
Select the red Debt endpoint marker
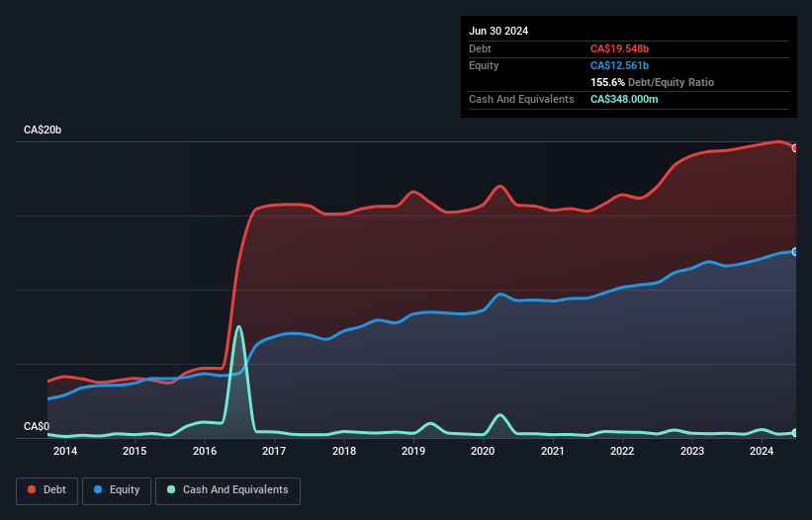795,148
